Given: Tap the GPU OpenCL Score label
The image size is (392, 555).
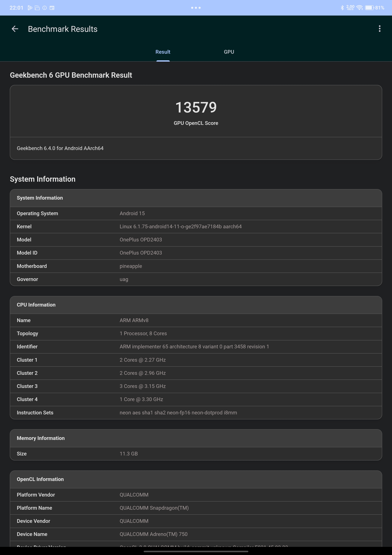Looking at the screenshot, I should (x=196, y=123).
